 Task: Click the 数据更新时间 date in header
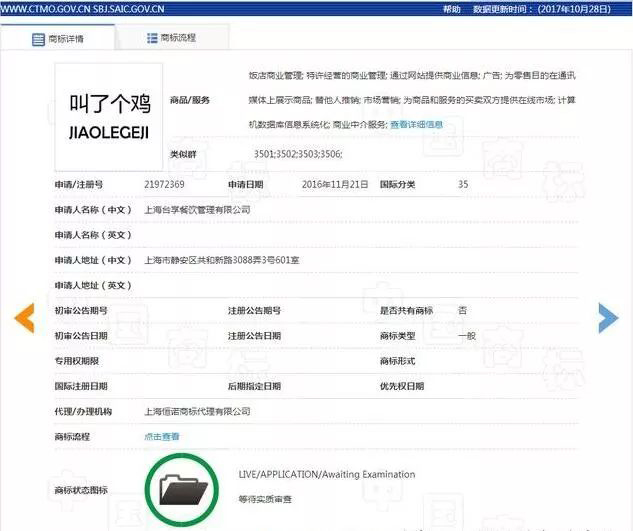[x=542, y=9]
